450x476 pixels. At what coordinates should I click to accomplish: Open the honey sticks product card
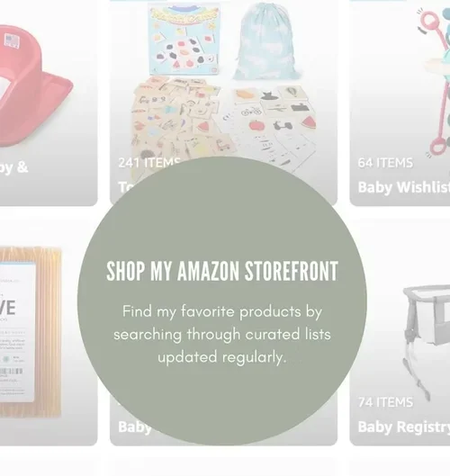click(x=46, y=332)
